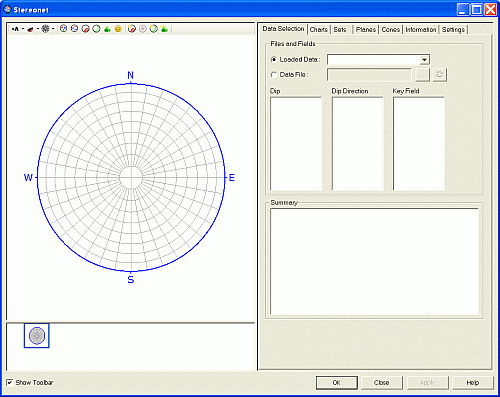Open the Planes tab
The width and height of the screenshot is (500, 397).
point(365,30)
